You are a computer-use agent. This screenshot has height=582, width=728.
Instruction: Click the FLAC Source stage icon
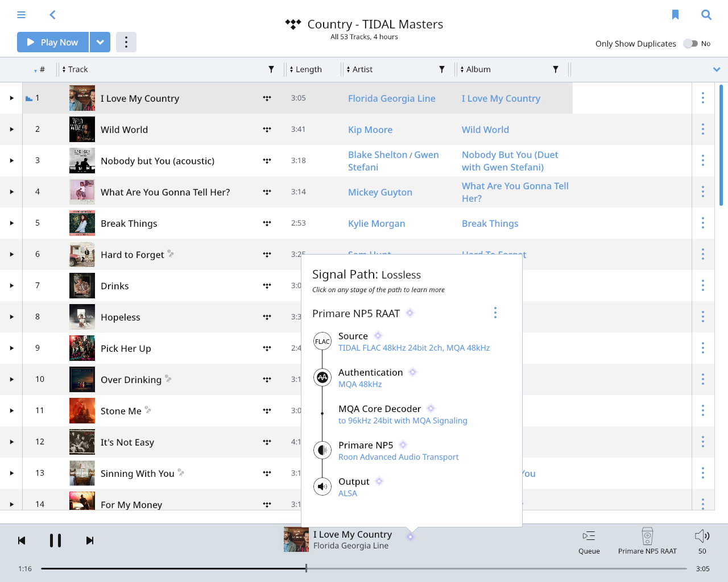pos(322,342)
